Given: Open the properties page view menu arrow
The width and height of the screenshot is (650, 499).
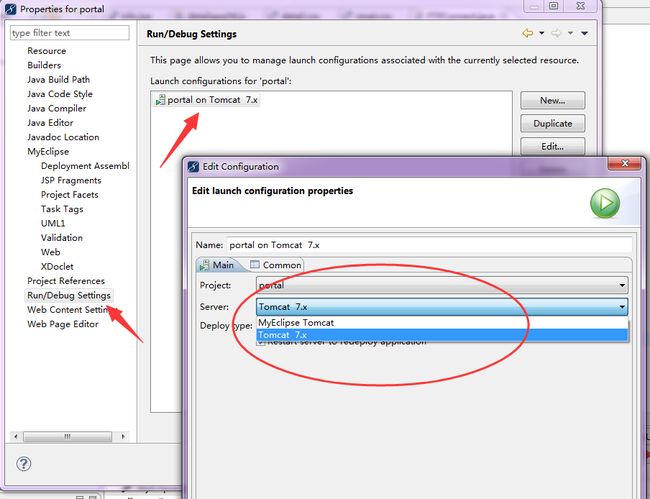Looking at the screenshot, I should pyautogui.click(x=585, y=33).
